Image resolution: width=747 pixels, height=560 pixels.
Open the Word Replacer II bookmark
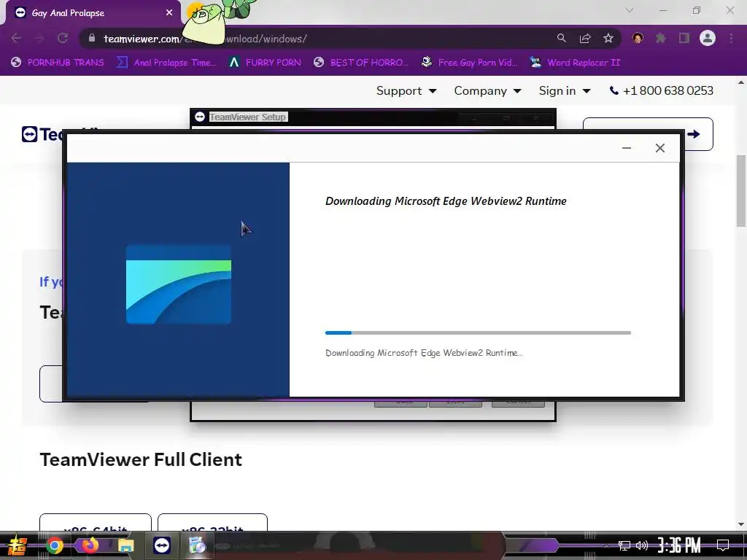(575, 63)
